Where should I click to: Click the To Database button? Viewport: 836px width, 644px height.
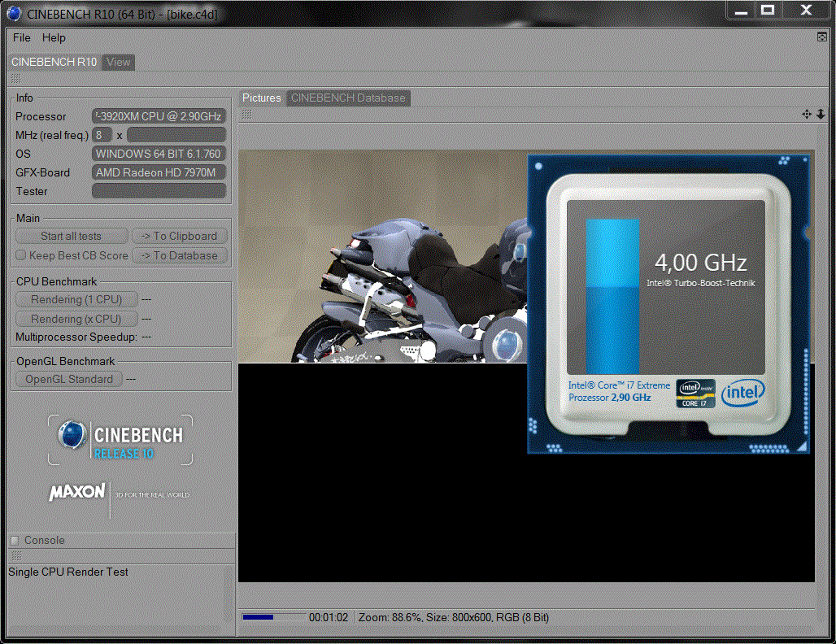point(180,256)
